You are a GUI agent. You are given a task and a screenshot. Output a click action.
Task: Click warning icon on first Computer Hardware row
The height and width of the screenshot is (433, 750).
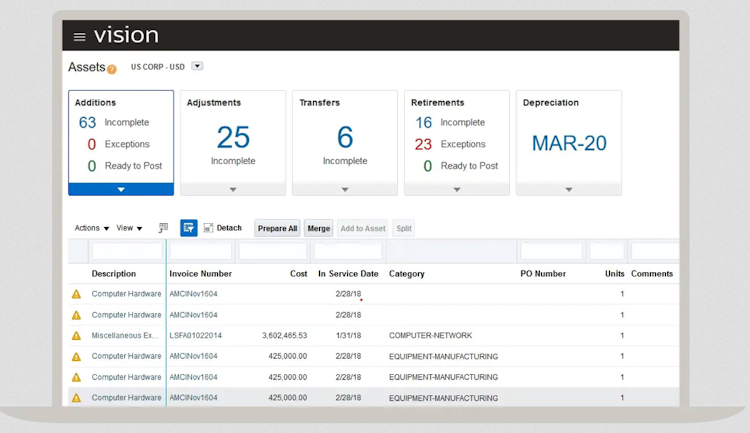pos(76,294)
